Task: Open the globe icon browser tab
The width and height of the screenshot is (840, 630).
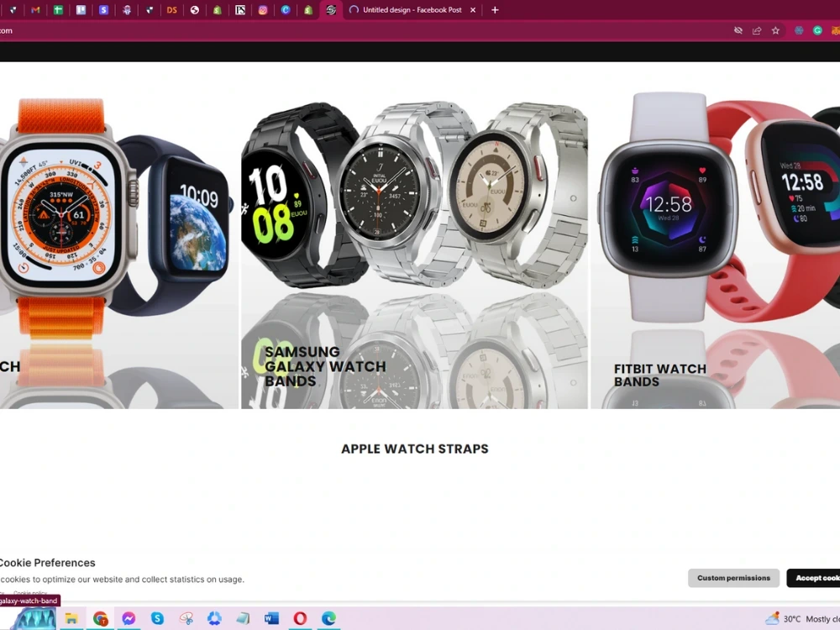Action: [195, 9]
